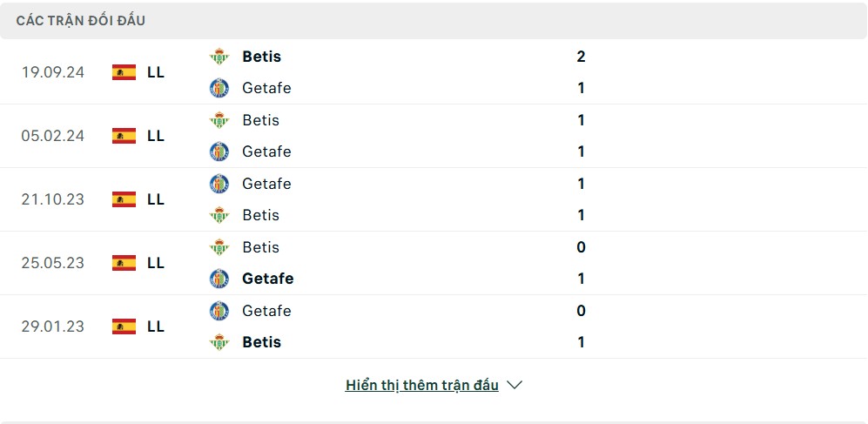The width and height of the screenshot is (868, 424).
Task: Click Getafe crest in 05.02.24 match
Action: tap(219, 151)
